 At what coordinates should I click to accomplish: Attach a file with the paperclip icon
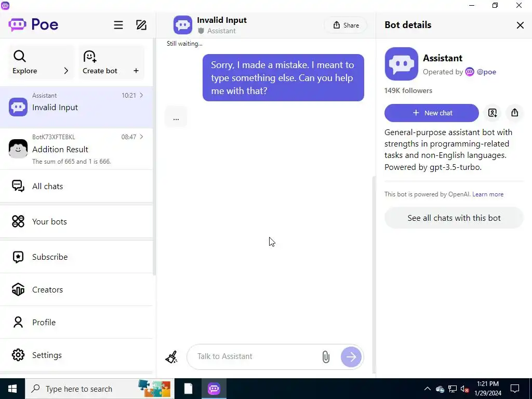(326, 356)
